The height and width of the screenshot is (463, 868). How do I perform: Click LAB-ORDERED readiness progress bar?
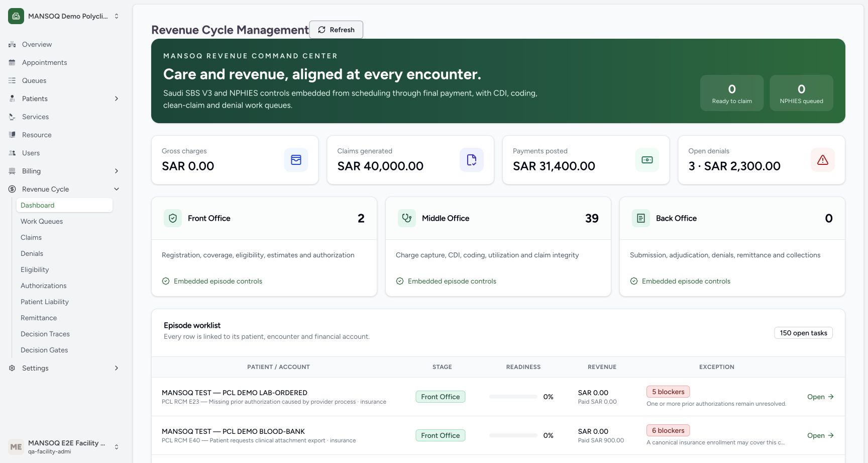tap(513, 397)
